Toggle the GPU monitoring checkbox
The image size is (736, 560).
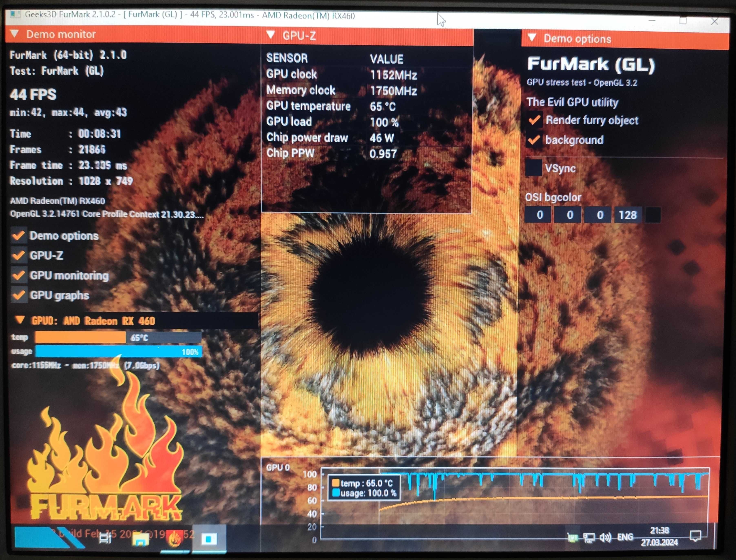pyautogui.click(x=19, y=275)
